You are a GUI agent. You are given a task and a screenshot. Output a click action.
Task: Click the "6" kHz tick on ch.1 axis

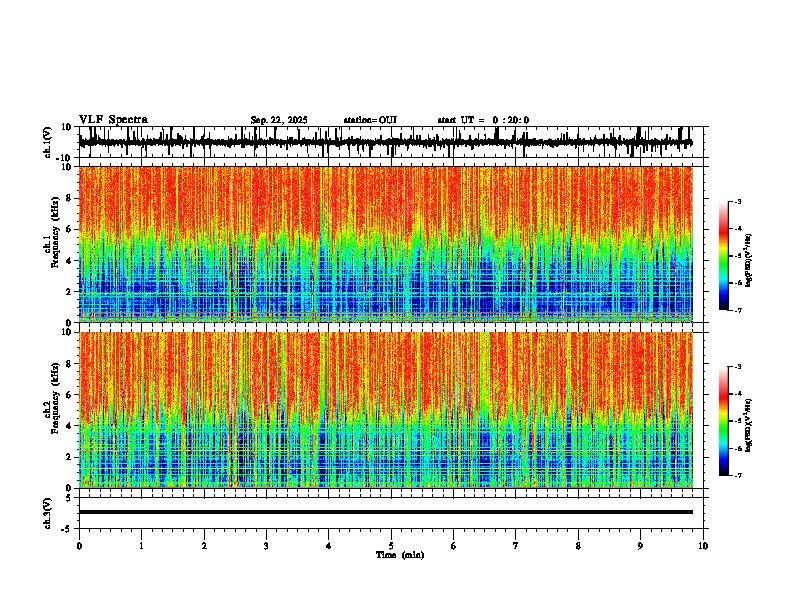coord(70,230)
